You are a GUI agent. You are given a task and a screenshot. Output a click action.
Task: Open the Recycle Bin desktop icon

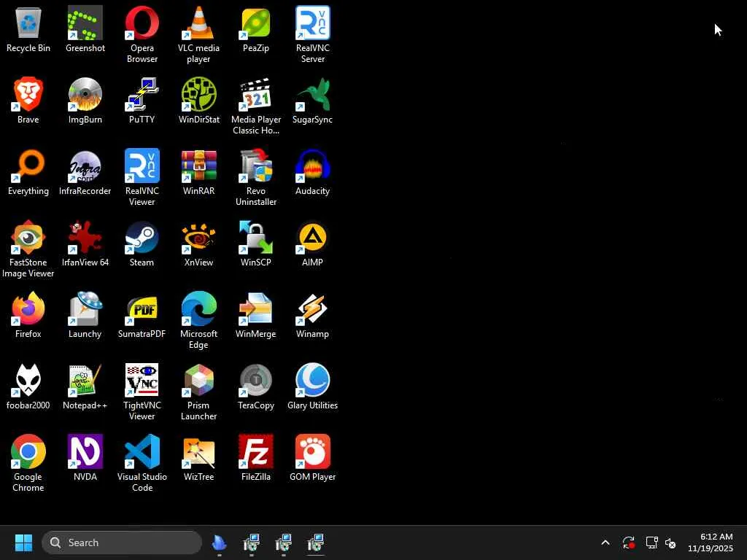(28, 29)
